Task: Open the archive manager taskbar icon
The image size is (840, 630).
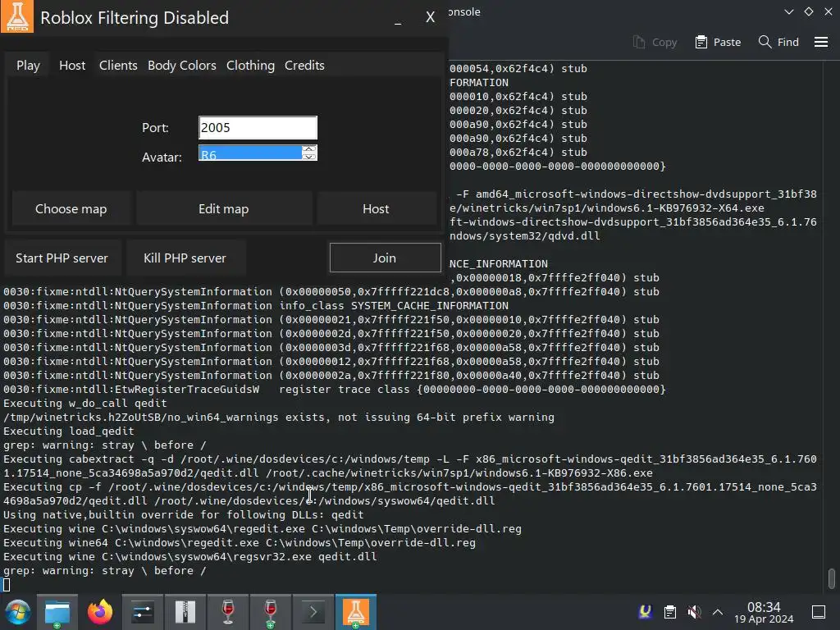Action: coord(185,612)
